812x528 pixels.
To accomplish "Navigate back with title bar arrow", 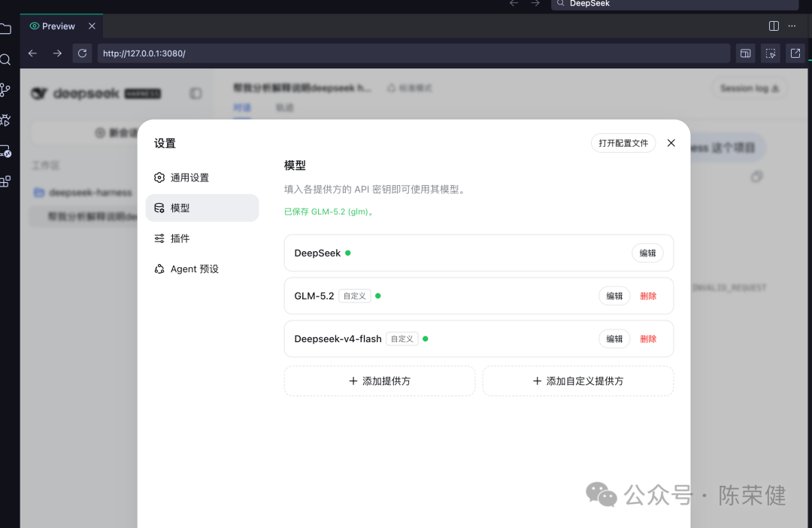I will pos(514,4).
